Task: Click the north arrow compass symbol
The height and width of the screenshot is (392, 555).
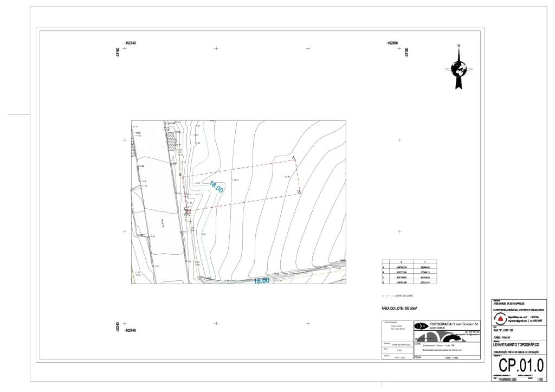Action: (x=459, y=67)
